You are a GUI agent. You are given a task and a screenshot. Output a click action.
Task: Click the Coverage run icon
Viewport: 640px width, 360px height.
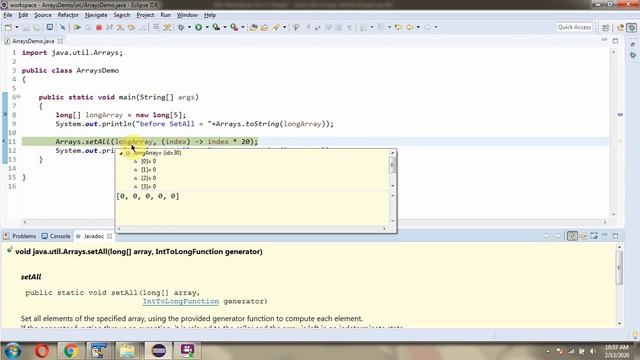click(x=216, y=27)
